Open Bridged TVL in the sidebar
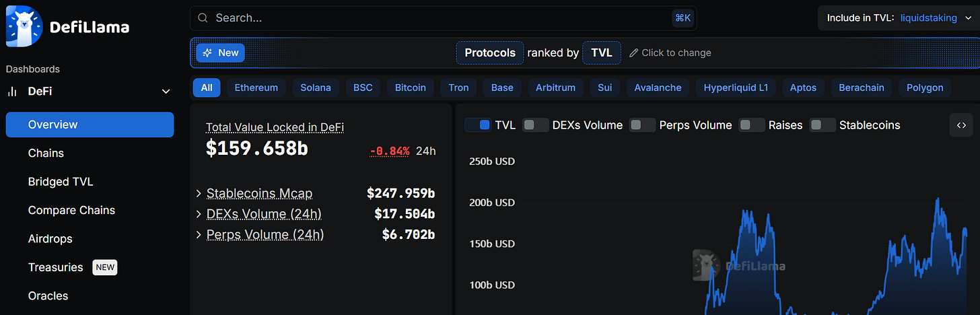Image resolution: width=980 pixels, height=315 pixels. tap(61, 182)
